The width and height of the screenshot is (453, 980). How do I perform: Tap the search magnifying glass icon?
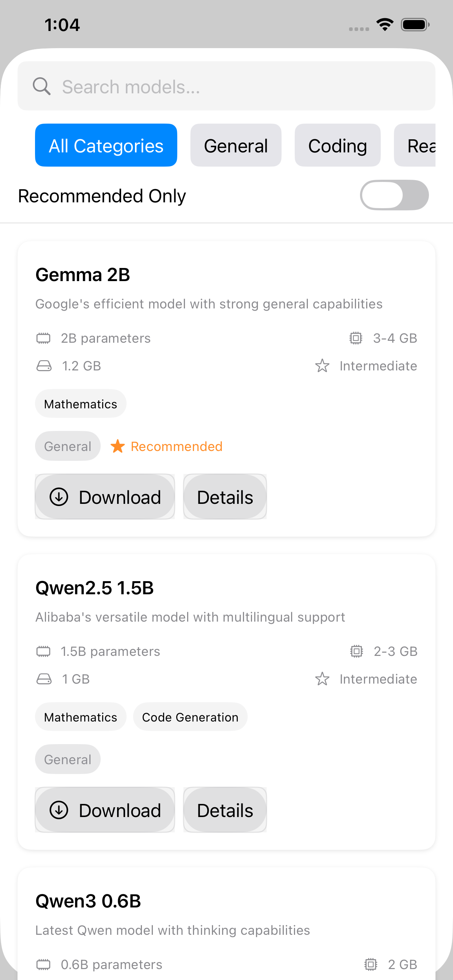tap(42, 86)
